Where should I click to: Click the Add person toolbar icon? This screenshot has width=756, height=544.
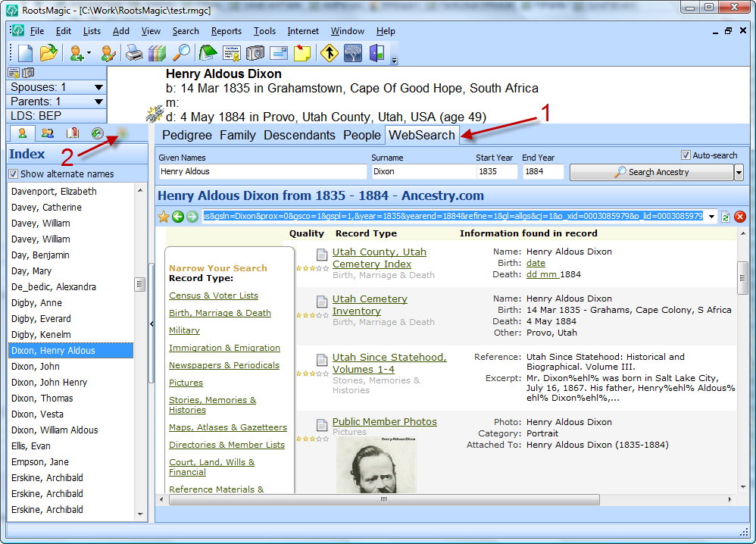coord(77,52)
